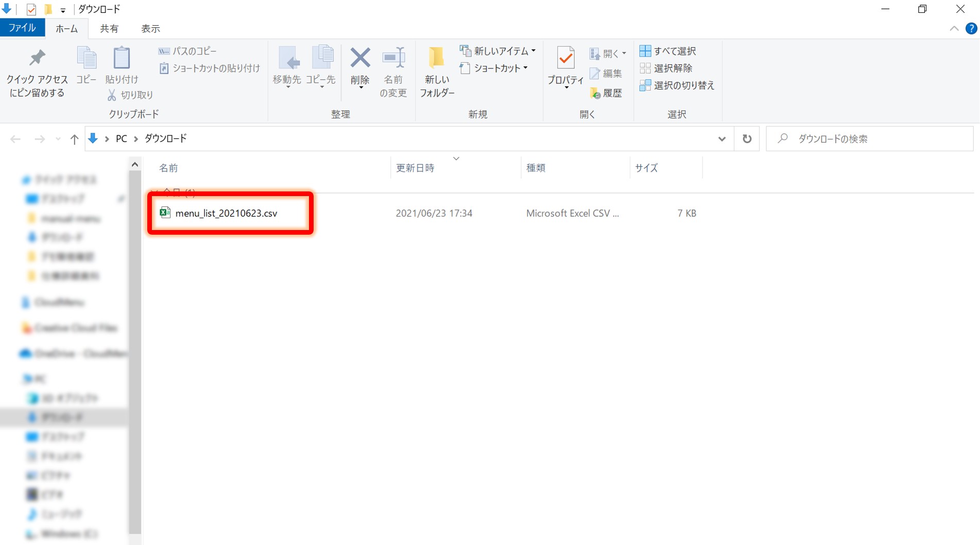This screenshot has height=545, width=980.
Task: Switch to Home (ホーム) tab
Action: tap(66, 29)
